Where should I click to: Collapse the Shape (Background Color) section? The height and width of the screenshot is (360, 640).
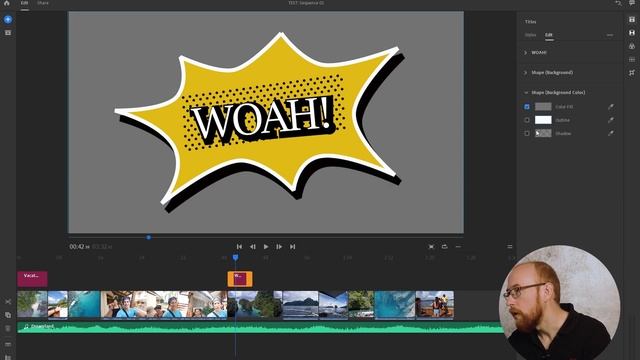tap(526, 93)
